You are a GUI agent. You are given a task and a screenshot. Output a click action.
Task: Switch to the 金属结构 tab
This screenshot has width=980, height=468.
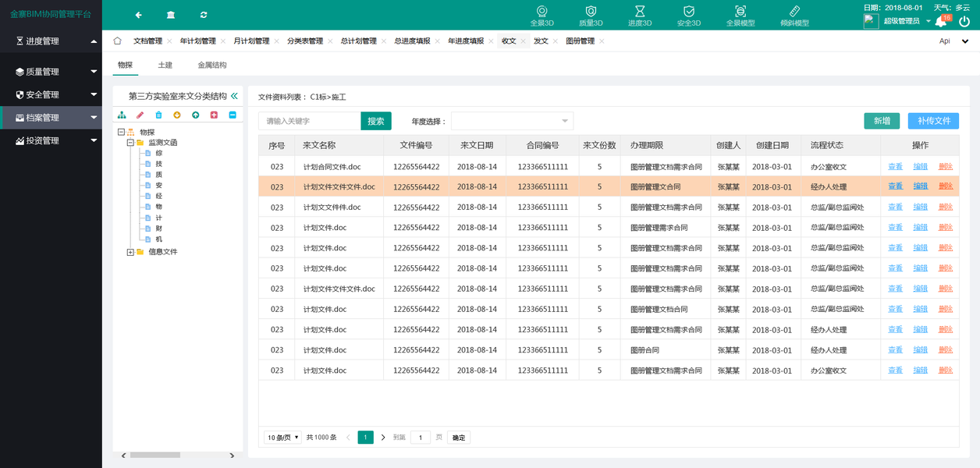click(212, 65)
